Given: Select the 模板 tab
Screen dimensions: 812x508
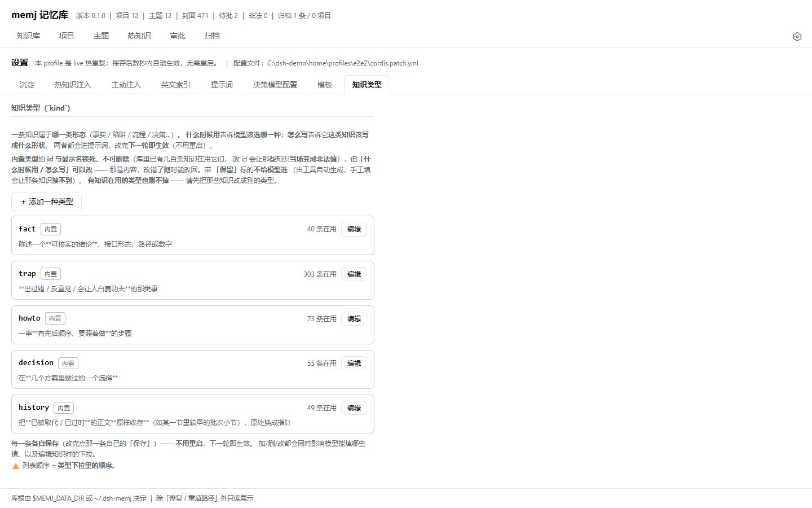Looking at the screenshot, I should [325, 85].
